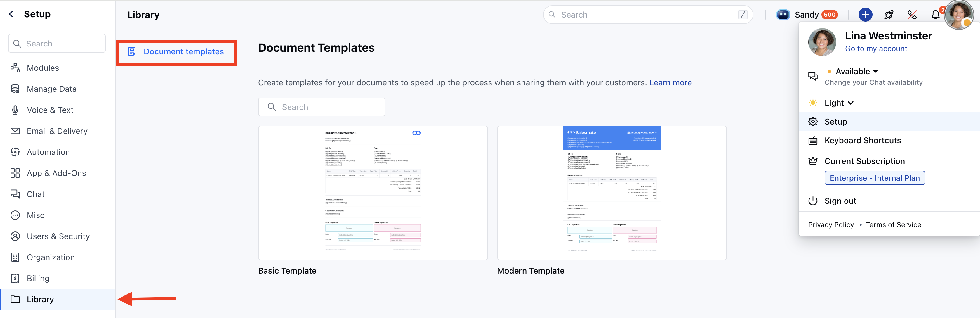Click the Sandy 500 credits badge
980x318 pixels.
tap(830, 15)
